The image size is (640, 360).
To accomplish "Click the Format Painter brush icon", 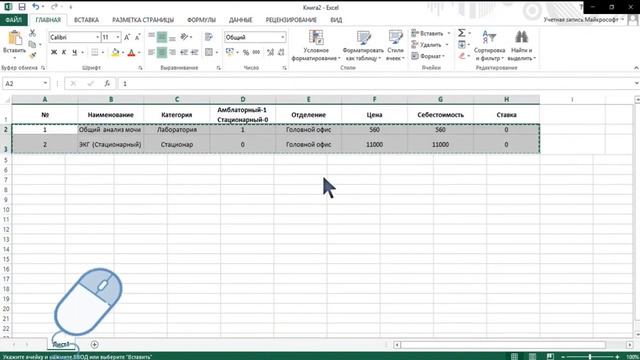I will point(33,55).
